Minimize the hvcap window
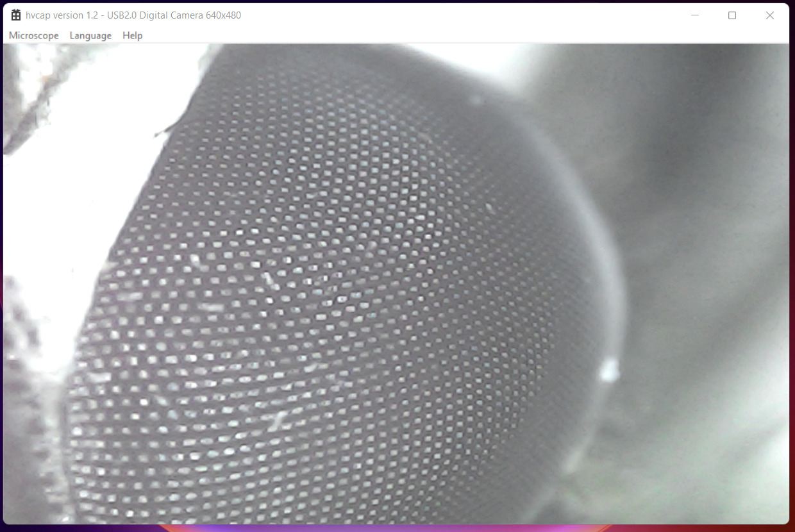Screen dimensions: 795x532 (x=694, y=15)
